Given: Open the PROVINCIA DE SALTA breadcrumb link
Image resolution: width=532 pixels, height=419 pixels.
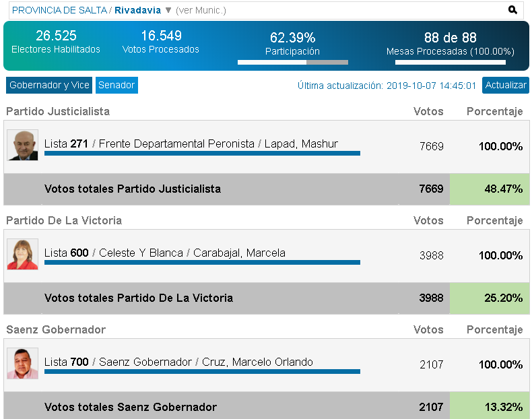Looking at the screenshot, I should point(59,10).
